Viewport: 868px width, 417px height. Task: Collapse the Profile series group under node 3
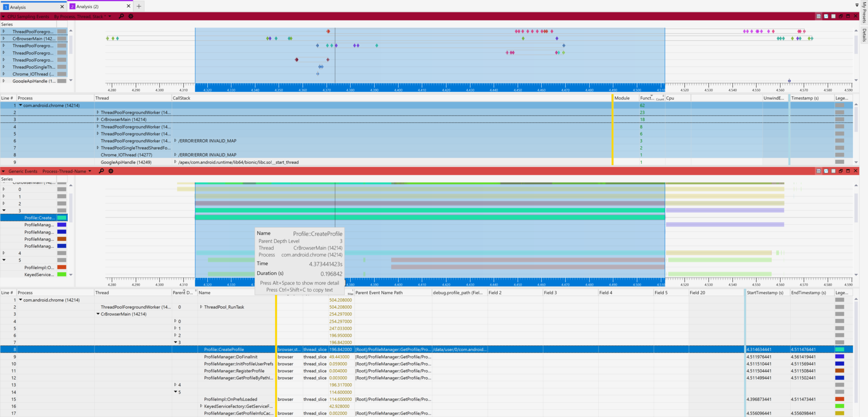coord(4,210)
